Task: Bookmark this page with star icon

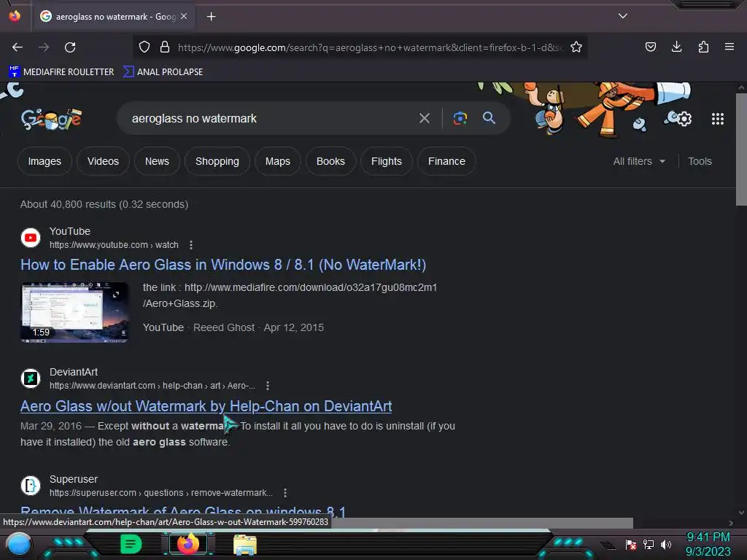Action: coord(576,47)
